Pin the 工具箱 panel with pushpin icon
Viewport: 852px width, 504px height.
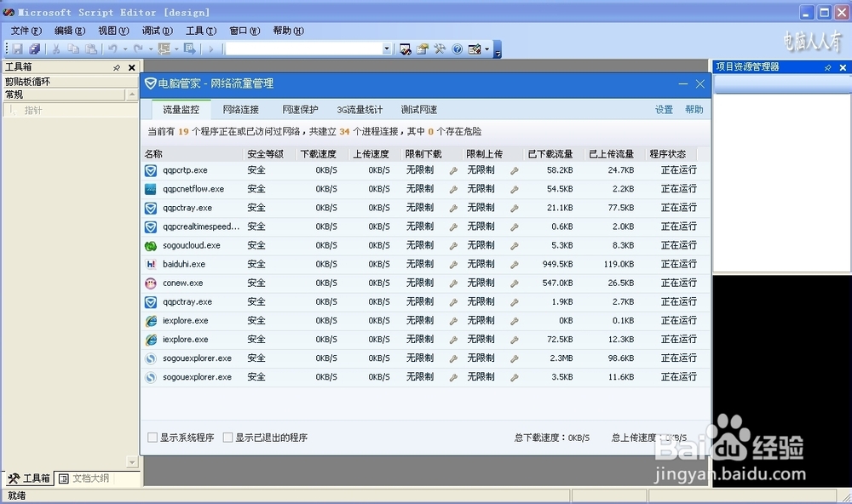click(x=116, y=67)
